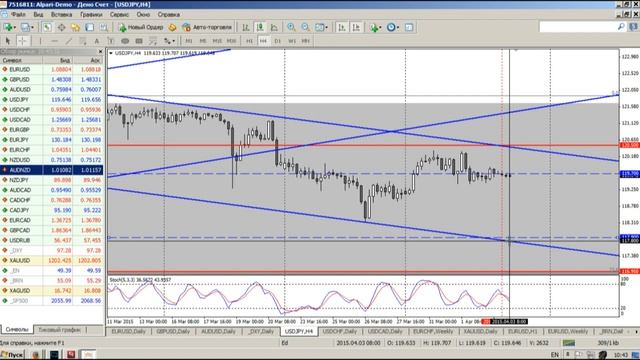Switch chart to M15 timeframe
640x360 pixels.
(x=217, y=41)
